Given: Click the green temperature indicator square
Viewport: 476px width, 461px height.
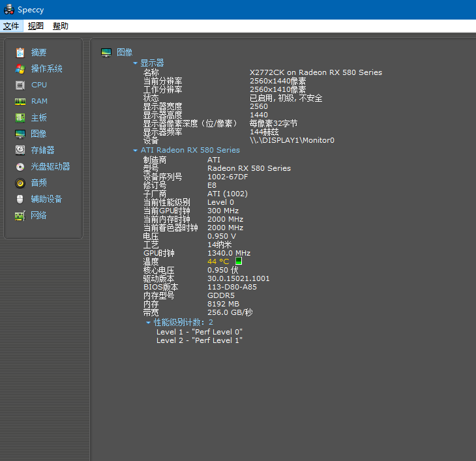Looking at the screenshot, I should [x=239, y=261].
